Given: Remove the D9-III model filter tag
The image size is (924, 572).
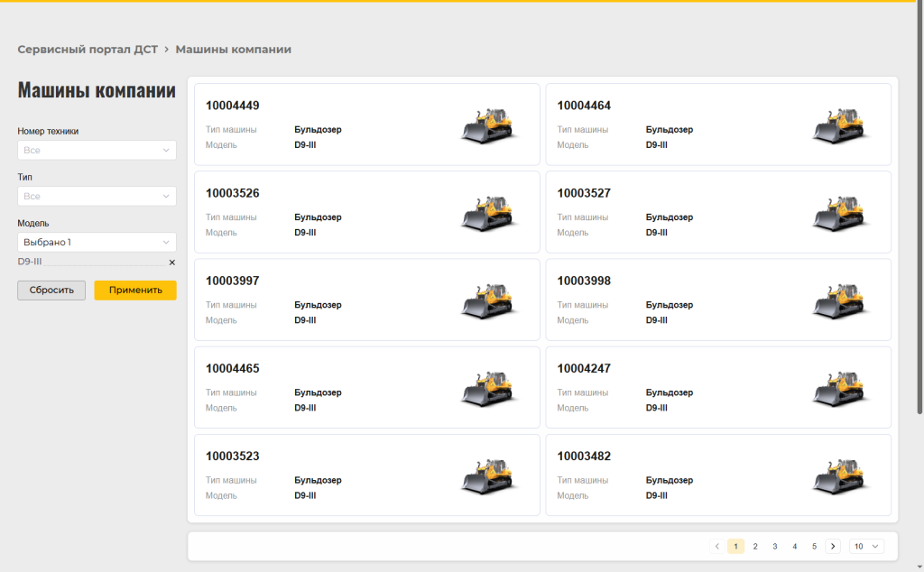Looking at the screenshot, I should coord(172,263).
